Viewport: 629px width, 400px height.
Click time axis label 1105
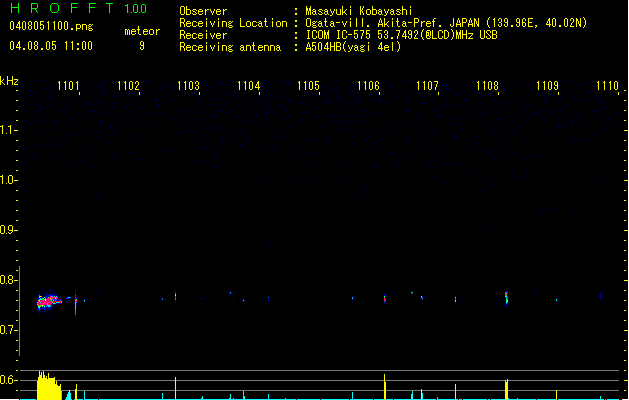[x=308, y=86]
